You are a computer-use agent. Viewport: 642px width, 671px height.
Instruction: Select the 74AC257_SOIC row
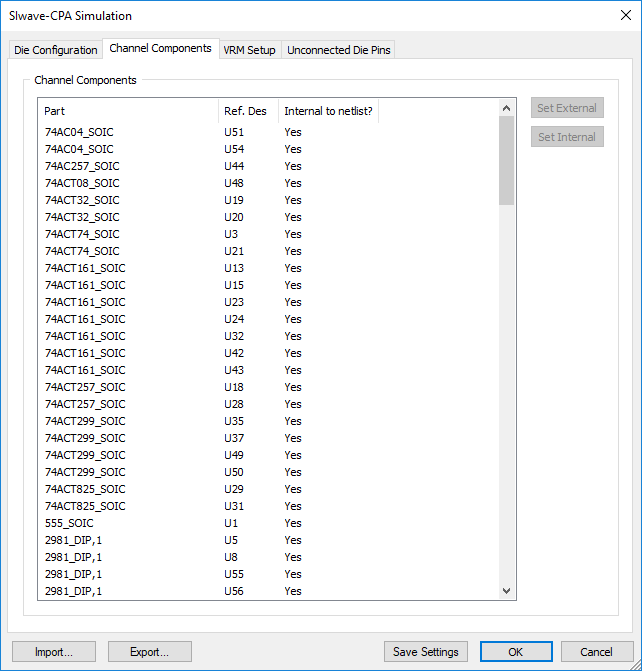point(268,166)
